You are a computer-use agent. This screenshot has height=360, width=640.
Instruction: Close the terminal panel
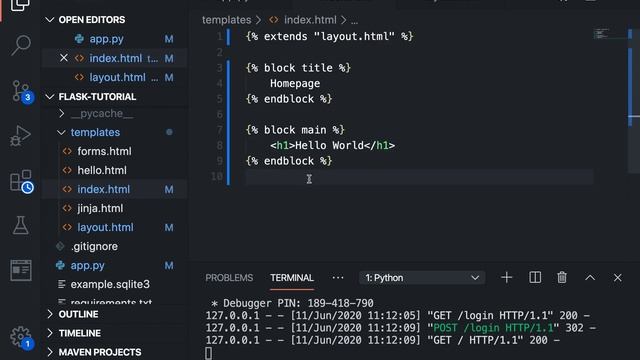point(618,278)
